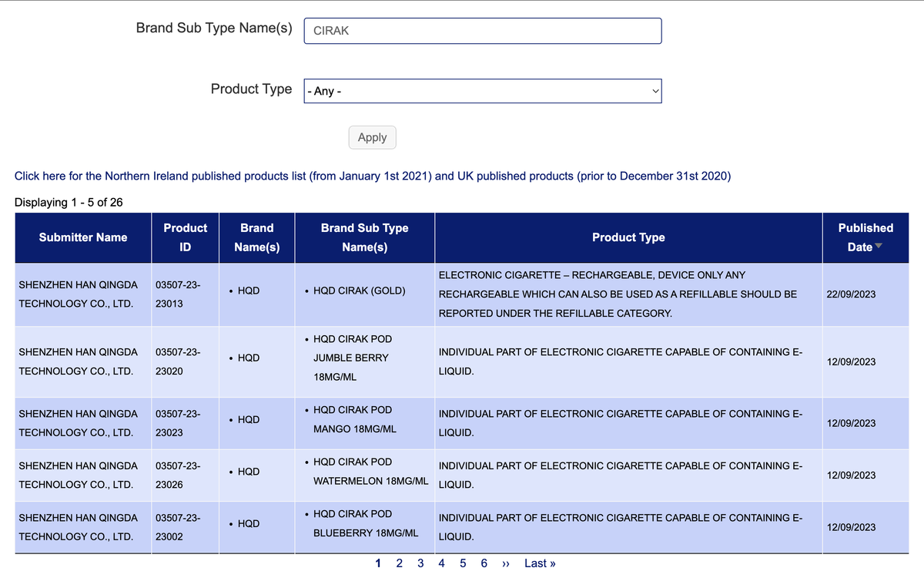Sort by Submitter Name column header
Image resolution: width=924 pixels, height=578 pixels.
click(83, 237)
